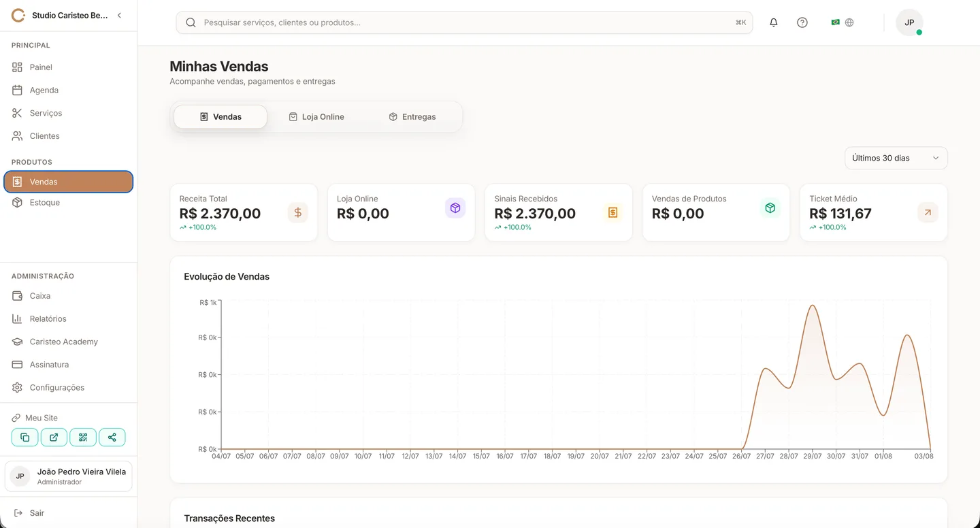The image size is (980, 528).
Task: Open Caixa wallet item
Action: (x=68, y=296)
